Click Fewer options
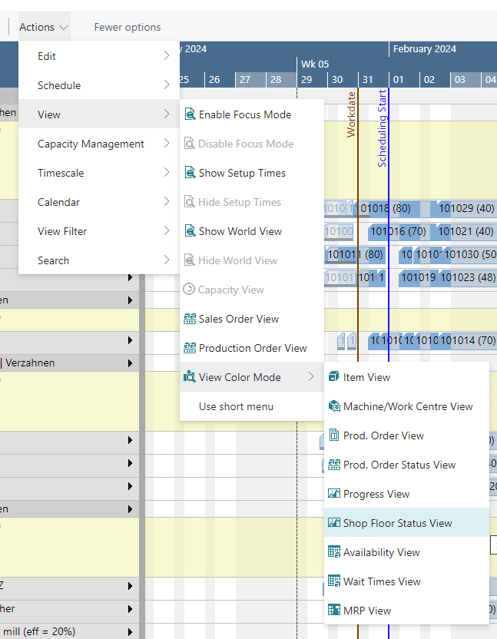The height and width of the screenshot is (639, 497). tap(127, 27)
